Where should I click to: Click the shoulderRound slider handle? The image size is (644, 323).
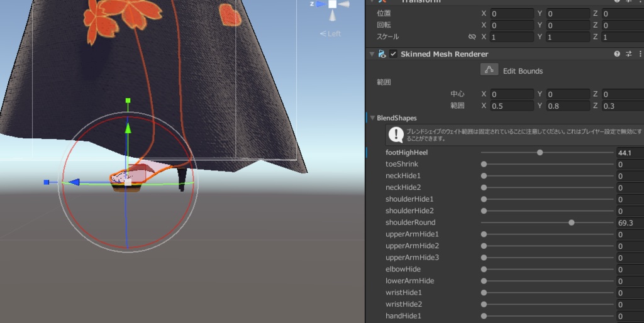571,222
